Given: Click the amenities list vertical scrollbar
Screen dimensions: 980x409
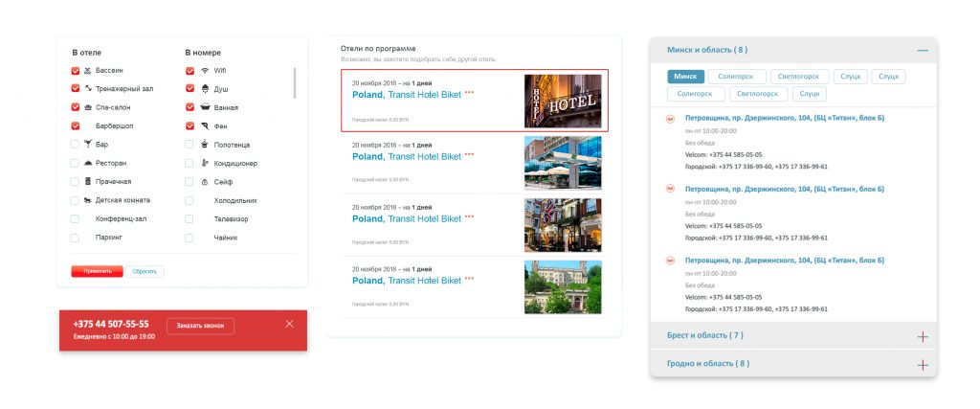Looking at the screenshot, I should (295, 84).
